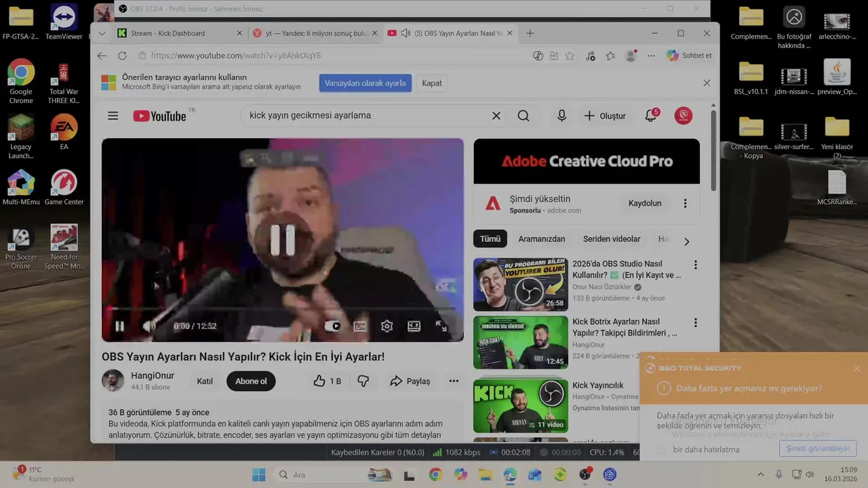Dislike the video with thumbs down
The image size is (868, 488).
click(x=363, y=382)
